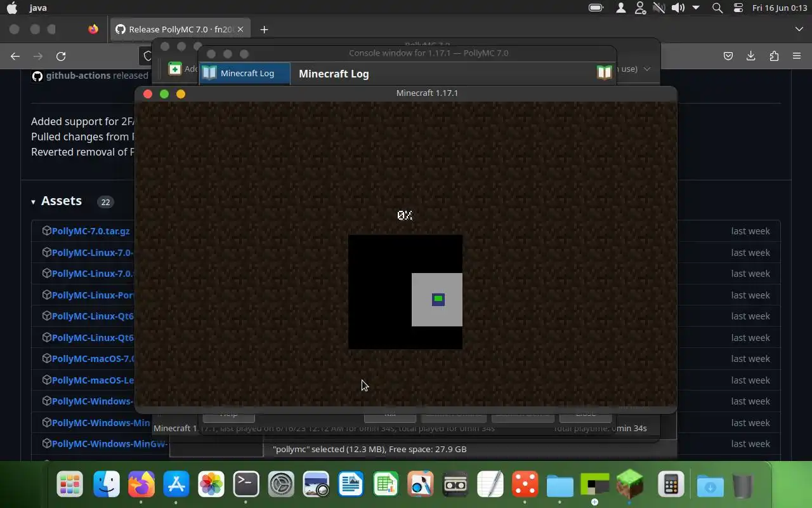Open the java application menu
Image resolution: width=812 pixels, height=508 pixels.
coord(38,8)
